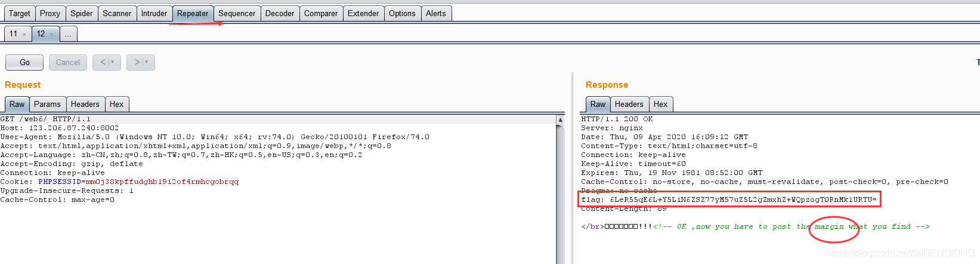The height and width of the screenshot is (264, 980).
Task: Select Repeater sub-tab 11
Action: [14, 33]
